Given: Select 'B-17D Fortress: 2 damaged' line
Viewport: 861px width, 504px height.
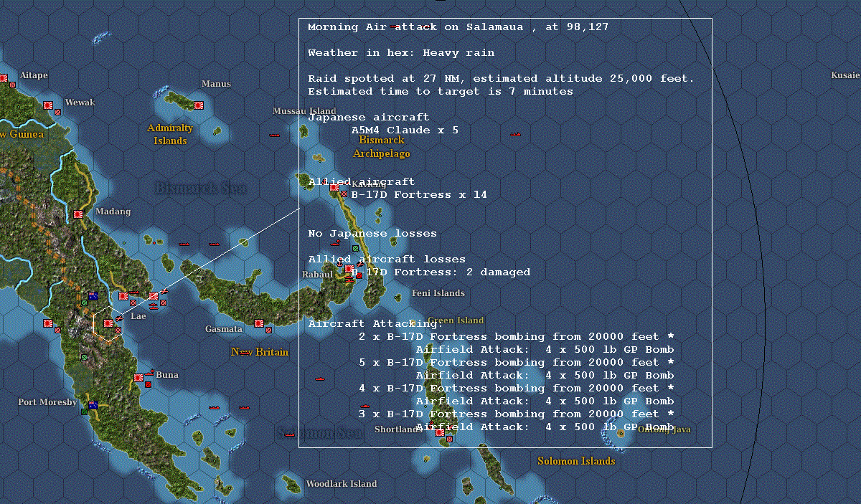Looking at the screenshot, I should pos(441,272).
